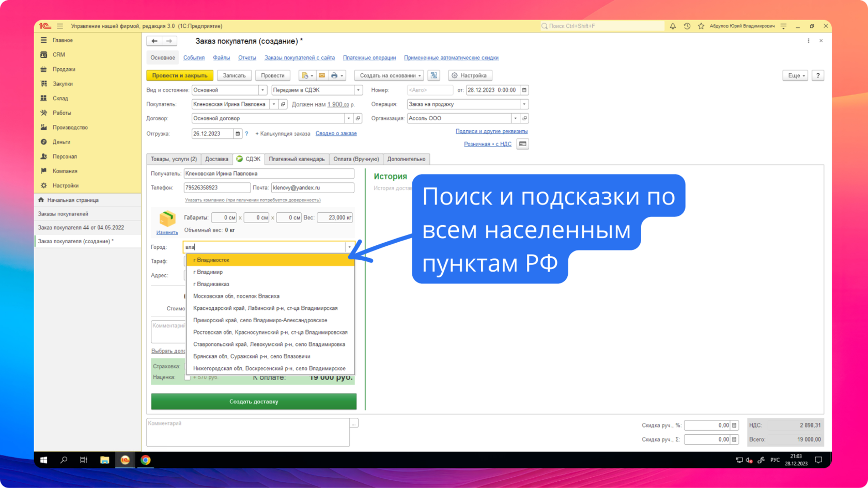Image resolution: width=868 pixels, height=488 pixels.
Task: Click in the Телефон input field
Action: 217,187
